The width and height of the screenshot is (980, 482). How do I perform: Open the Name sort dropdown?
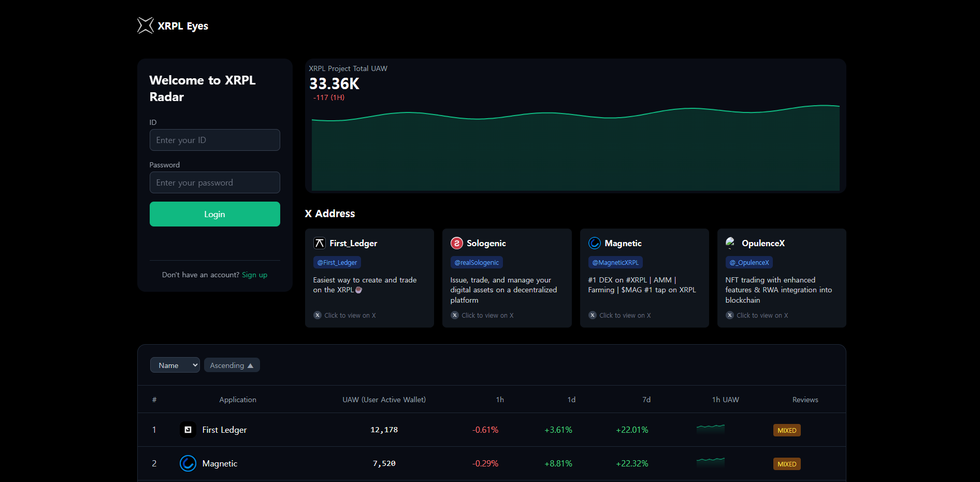[x=175, y=365]
